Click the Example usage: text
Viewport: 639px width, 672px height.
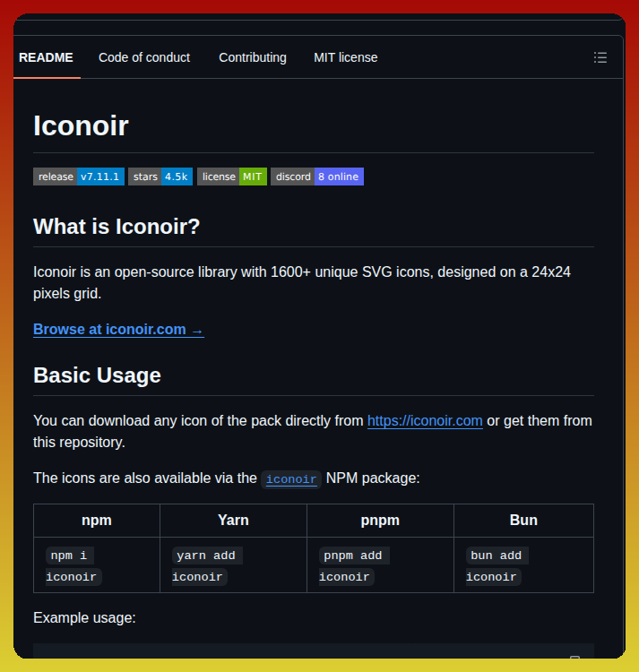click(x=84, y=618)
